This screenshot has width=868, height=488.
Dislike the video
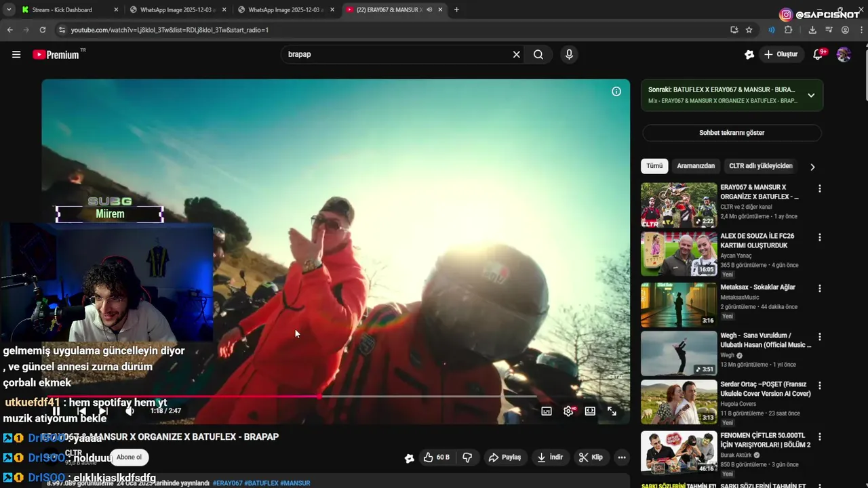[467, 457]
